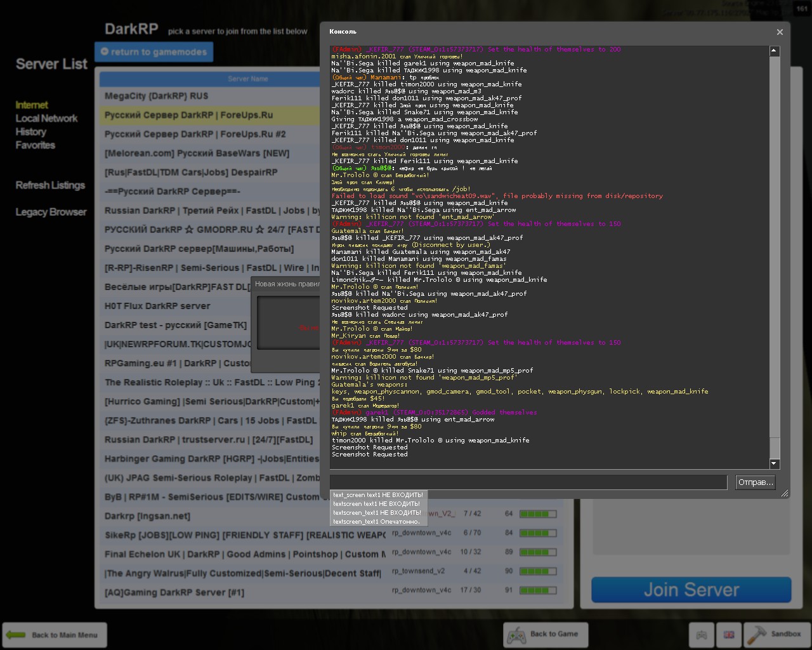Select '|The Angry Walrus|Fully Customized' server
This screenshot has width=812, height=650.
(x=331, y=573)
